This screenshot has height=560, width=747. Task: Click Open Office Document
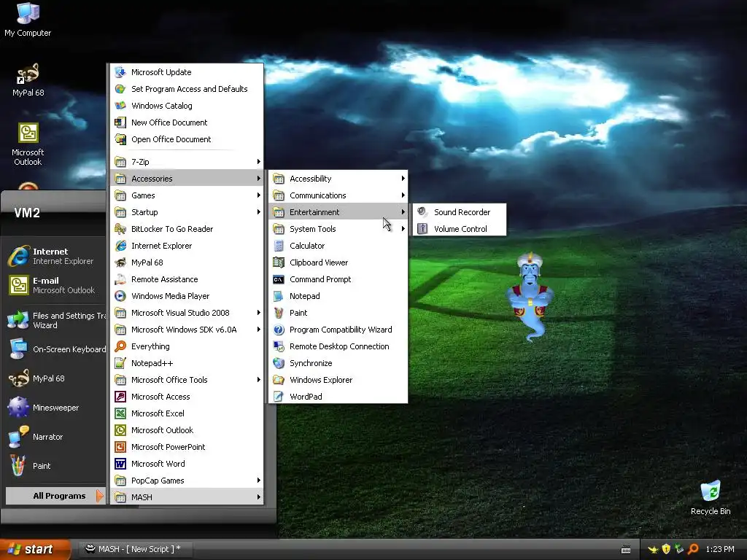(x=187, y=139)
